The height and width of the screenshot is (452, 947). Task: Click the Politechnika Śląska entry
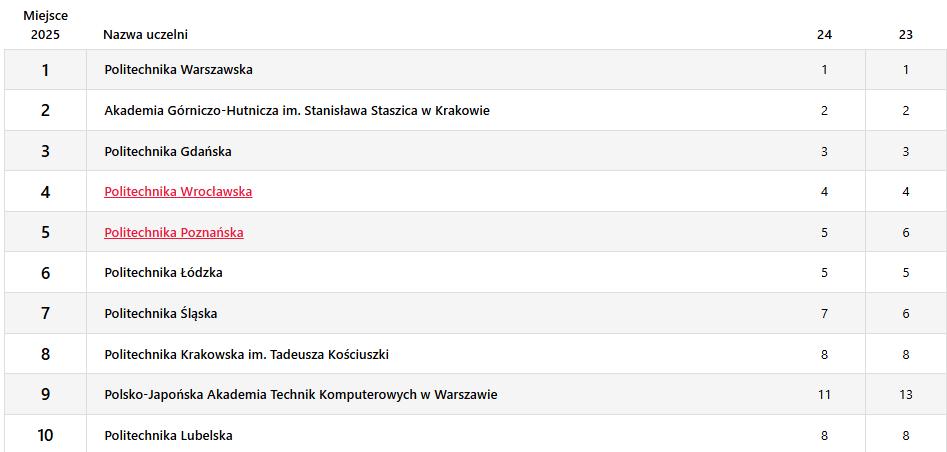(x=161, y=314)
